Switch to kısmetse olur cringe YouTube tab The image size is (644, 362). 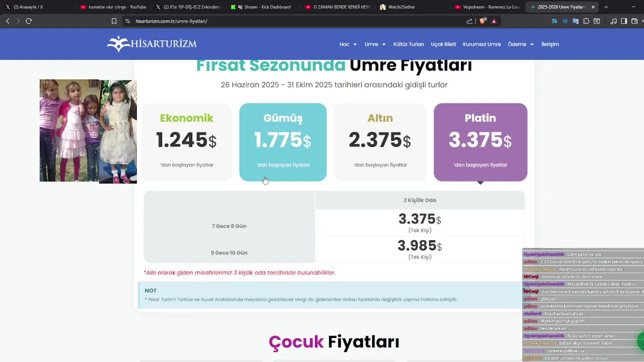pos(113,7)
